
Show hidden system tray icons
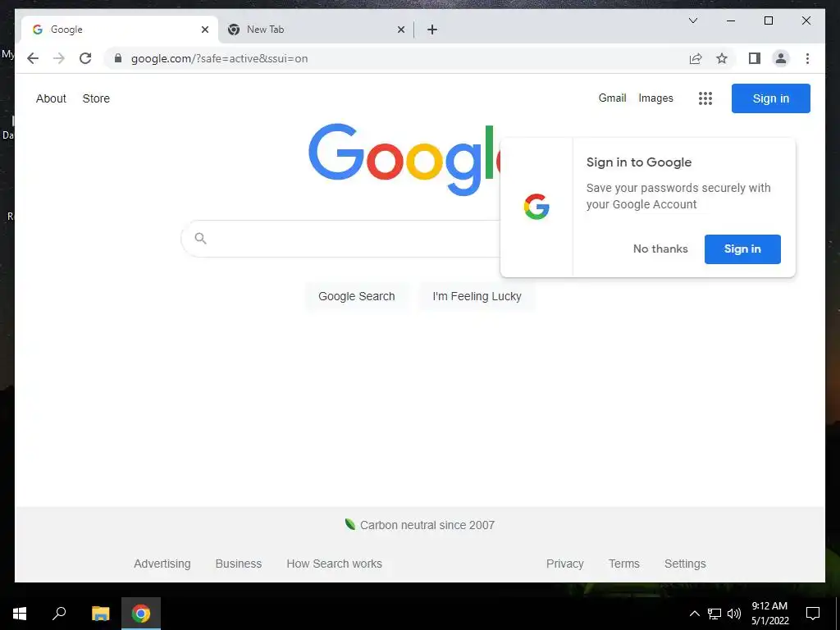(694, 614)
